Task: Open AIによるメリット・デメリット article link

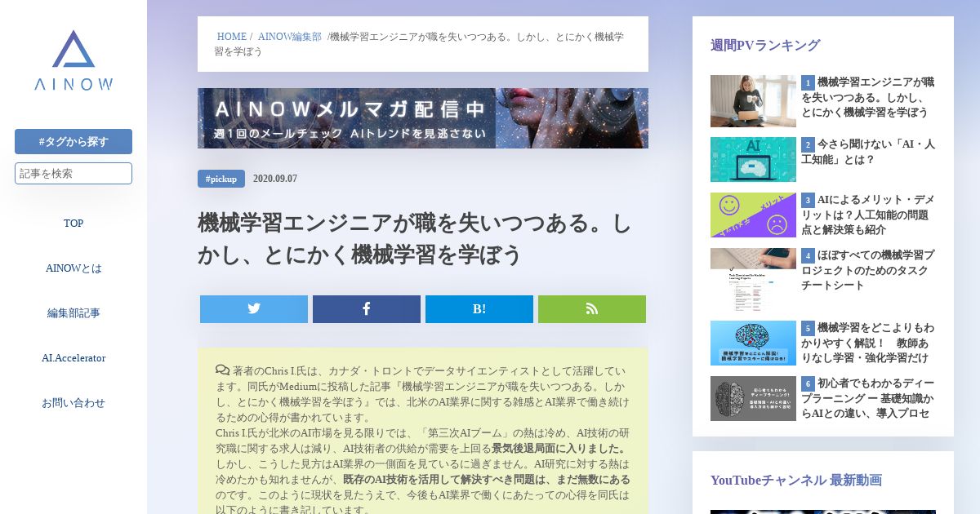Action: click(x=868, y=215)
